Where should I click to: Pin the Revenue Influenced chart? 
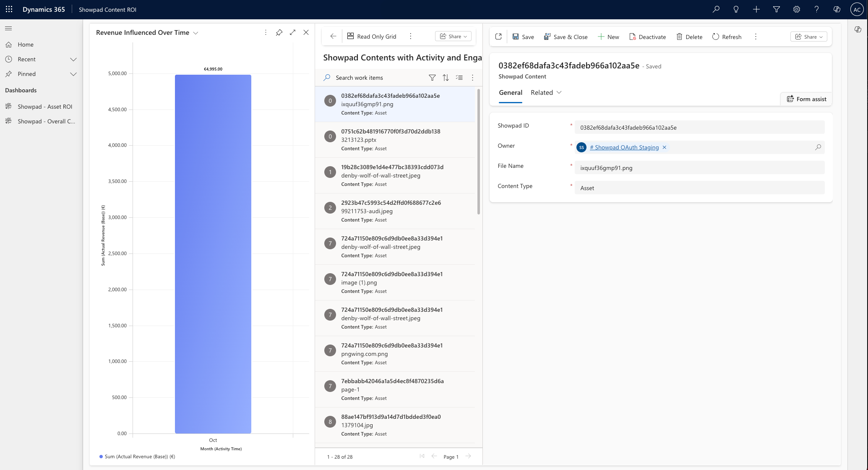(279, 33)
